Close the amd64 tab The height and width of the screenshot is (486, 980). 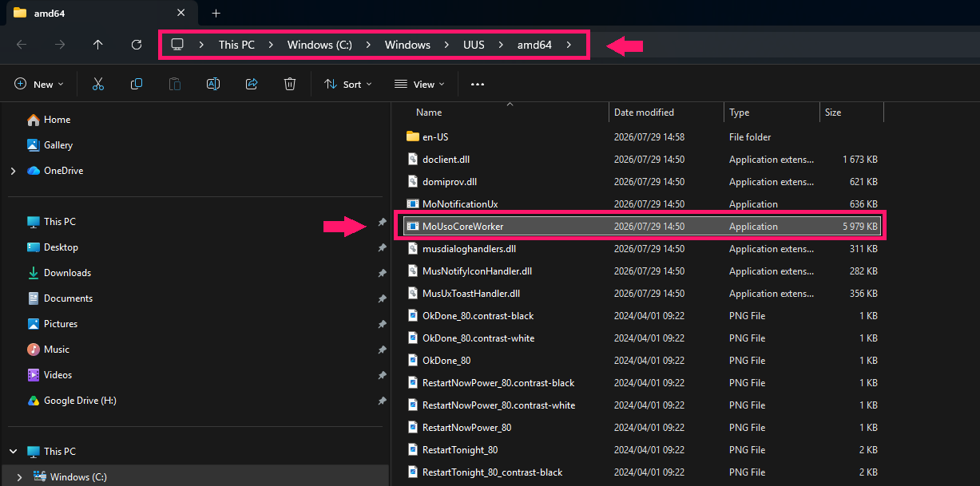point(181,13)
